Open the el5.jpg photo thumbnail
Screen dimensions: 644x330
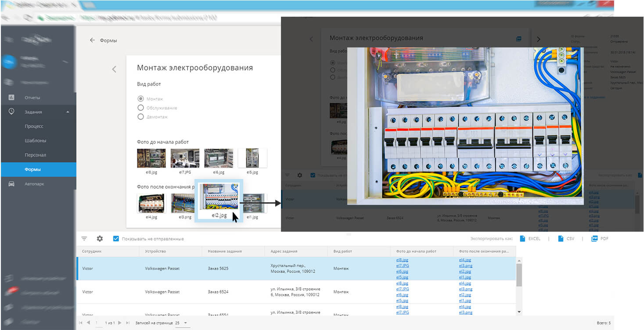point(252,158)
